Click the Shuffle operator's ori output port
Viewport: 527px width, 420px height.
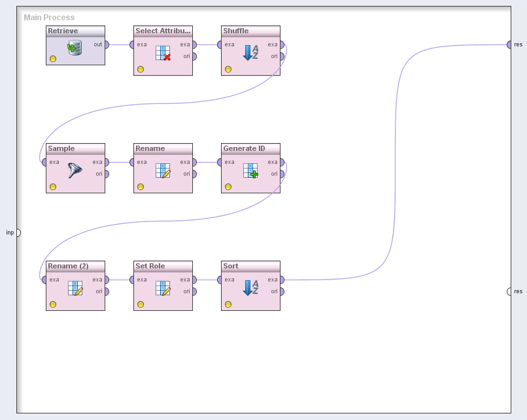point(282,56)
